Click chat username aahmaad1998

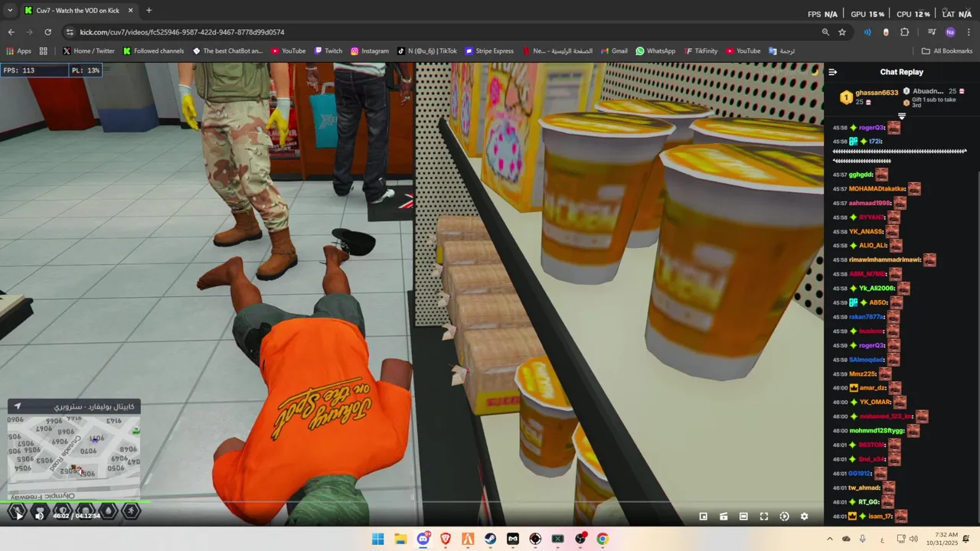coord(870,203)
